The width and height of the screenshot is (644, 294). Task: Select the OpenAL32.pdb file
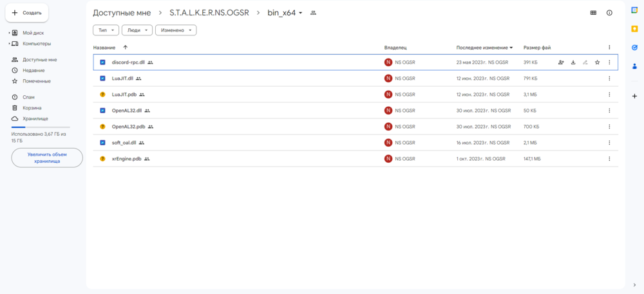tap(355, 127)
